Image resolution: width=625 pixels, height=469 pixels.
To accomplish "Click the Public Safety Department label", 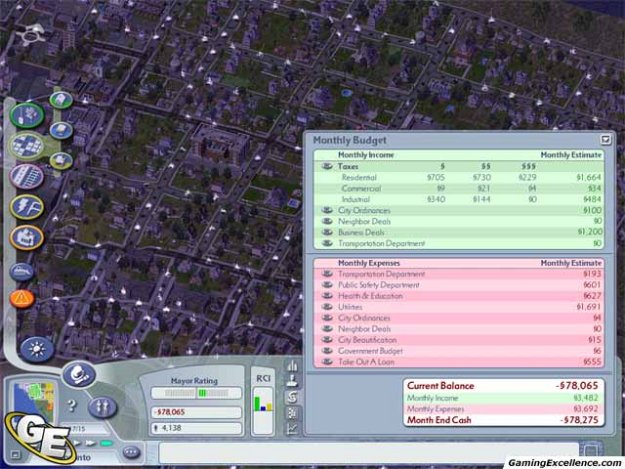I will pos(379,285).
